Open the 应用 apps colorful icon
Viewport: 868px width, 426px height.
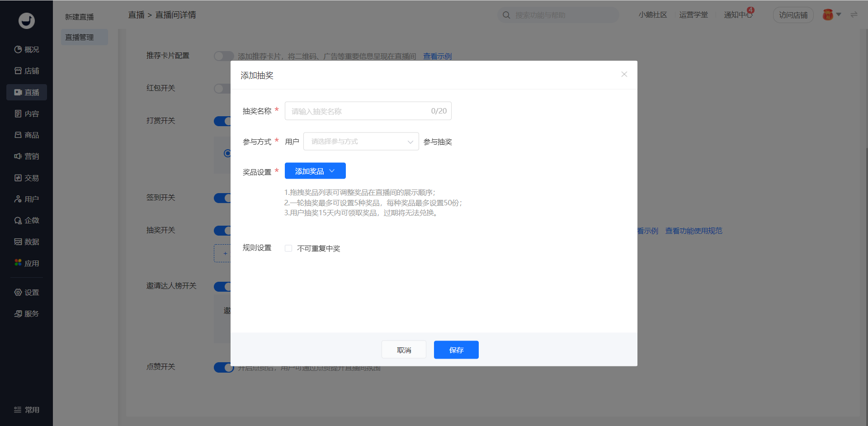18,263
